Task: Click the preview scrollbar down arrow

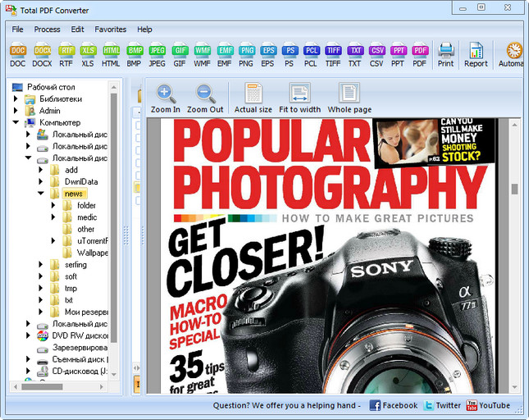Action: pyautogui.click(x=514, y=387)
